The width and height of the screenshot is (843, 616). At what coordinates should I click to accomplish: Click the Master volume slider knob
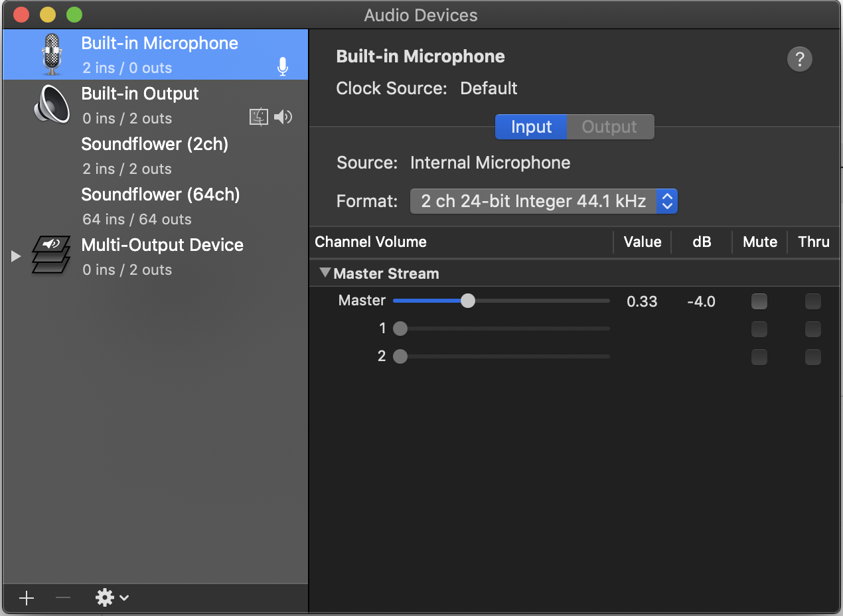point(468,301)
